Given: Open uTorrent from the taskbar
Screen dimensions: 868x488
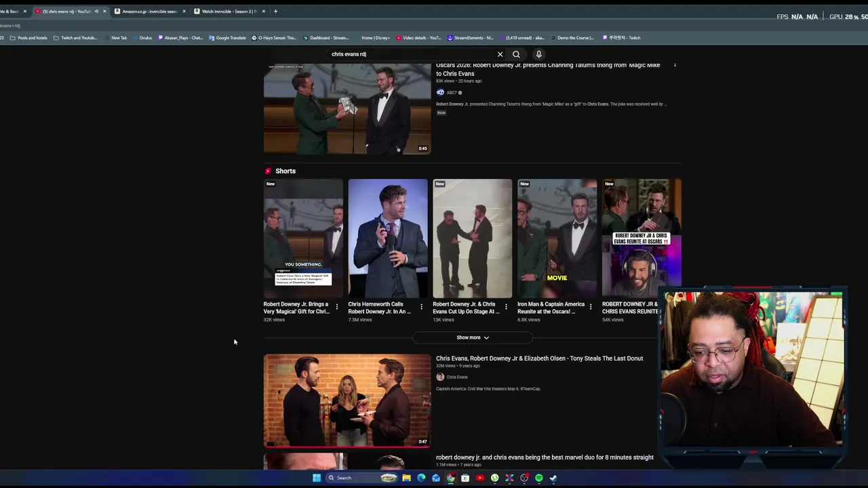Looking at the screenshot, I should 495,478.
